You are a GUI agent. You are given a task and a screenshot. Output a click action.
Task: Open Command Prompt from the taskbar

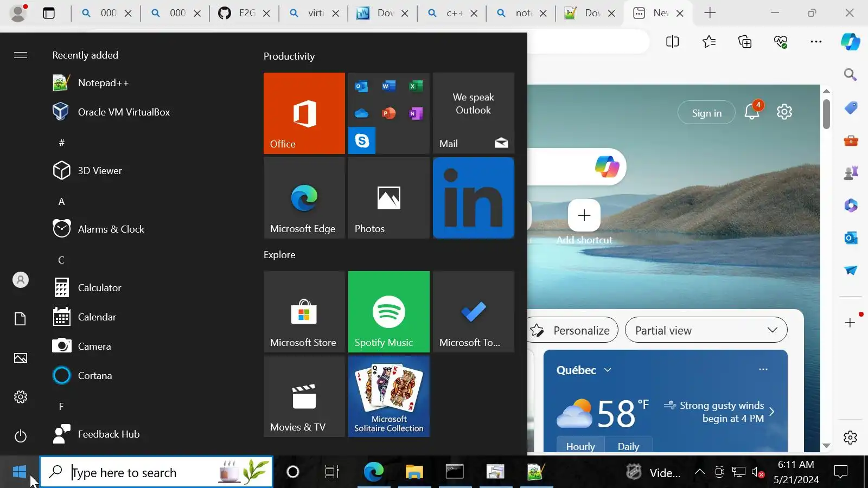pyautogui.click(x=455, y=472)
